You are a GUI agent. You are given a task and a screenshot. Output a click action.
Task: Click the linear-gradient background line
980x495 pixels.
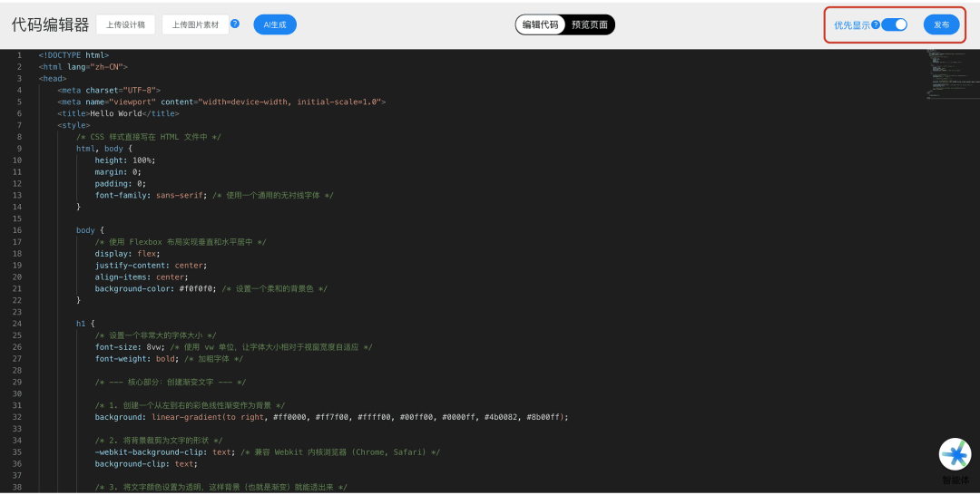click(332, 416)
